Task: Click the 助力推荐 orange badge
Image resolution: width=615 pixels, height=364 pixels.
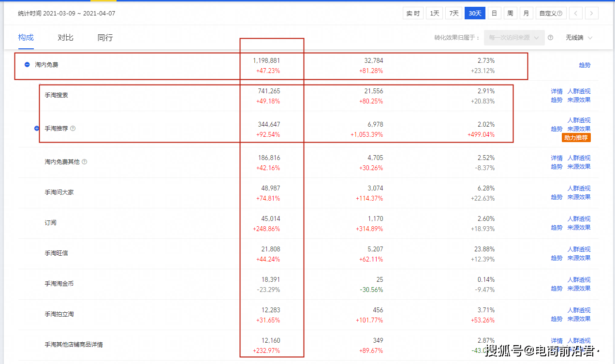Action: coord(576,138)
